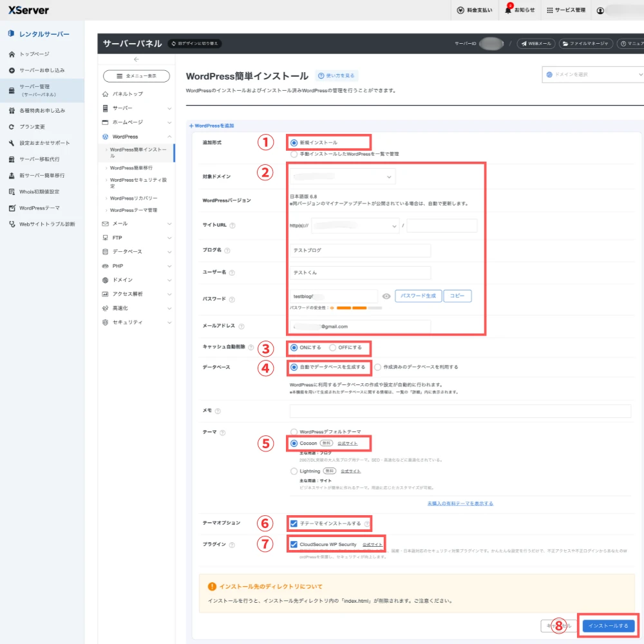This screenshot has width=644, height=644.
Task: Select OFFにする for cache deletion
Action: pyautogui.click(x=332, y=348)
